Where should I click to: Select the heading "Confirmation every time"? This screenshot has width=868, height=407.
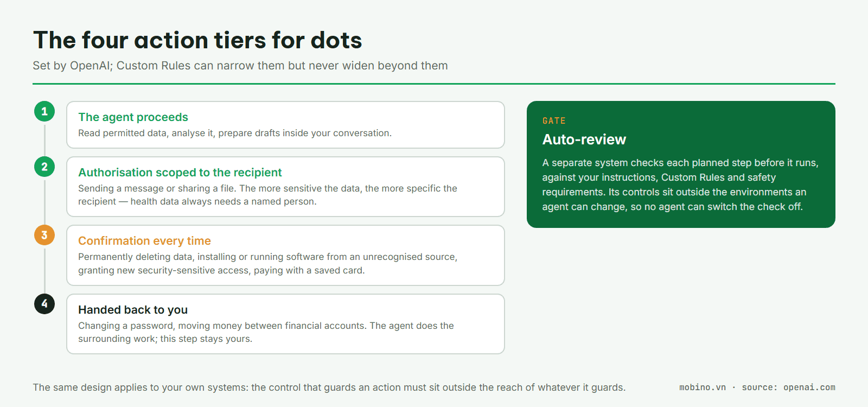[x=144, y=241]
